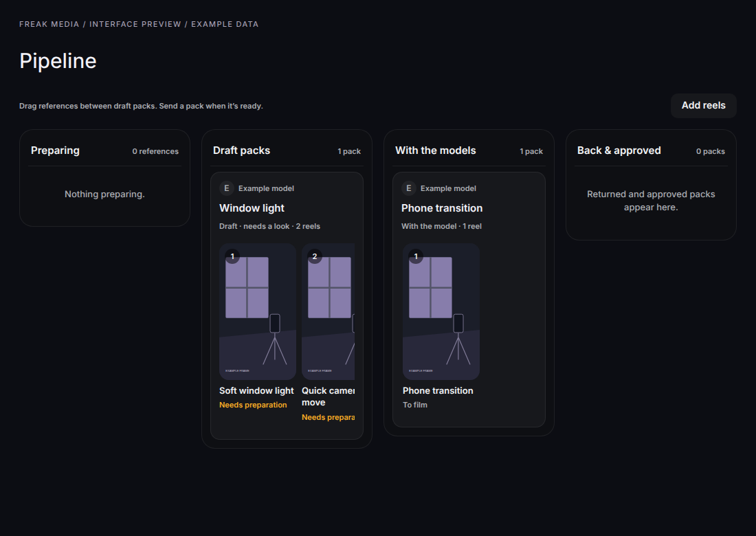
Task: Click the 'Soft window light' reel caption
Action: point(256,390)
